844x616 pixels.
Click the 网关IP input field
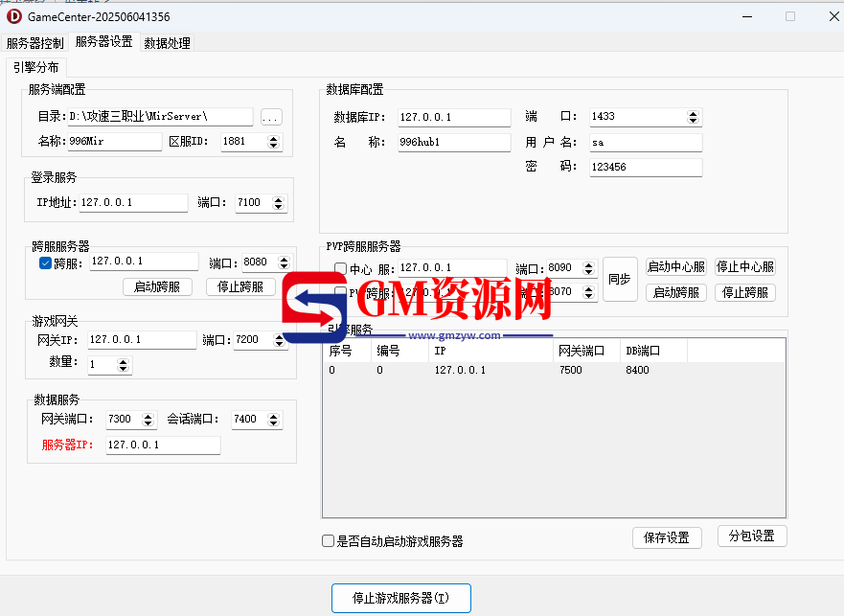click(x=142, y=340)
